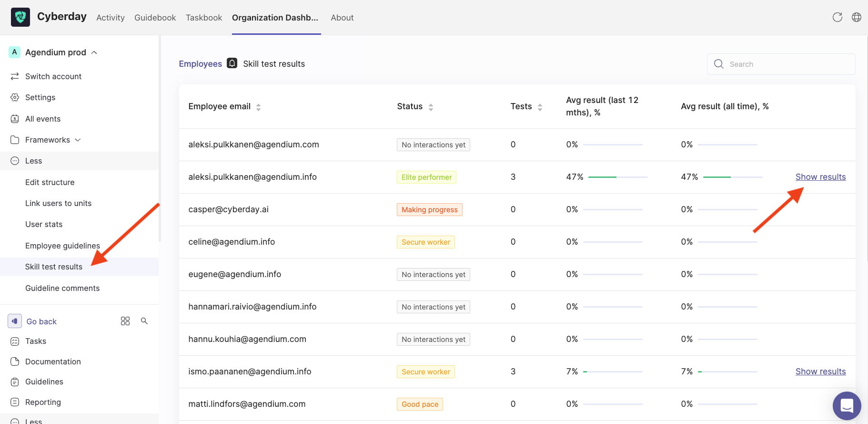Screen dimensions: 868x424
Task: Click email aleksi.pulkkanen@agendium.com
Action: pos(254,145)
